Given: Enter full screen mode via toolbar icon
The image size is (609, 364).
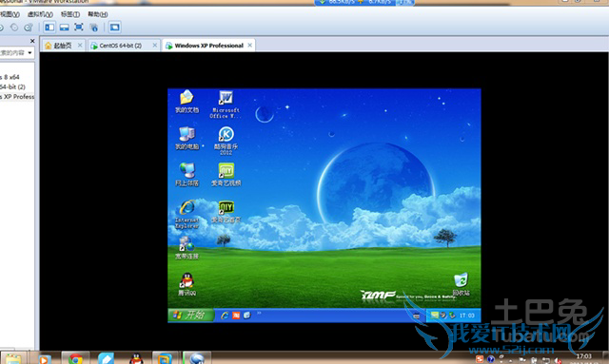Looking at the screenshot, I should pos(79,28).
